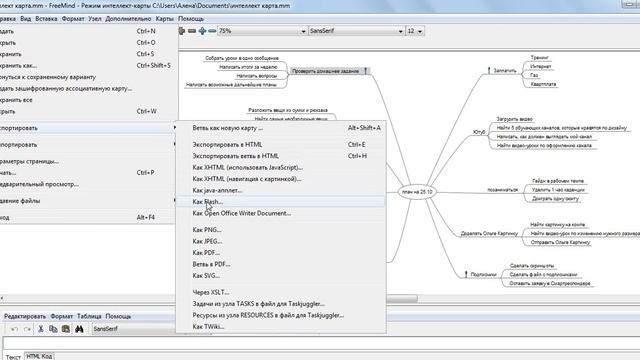The width and height of the screenshot is (640, 360).
Task: Open the Дополнительно menu
Action: click(128, 19)
